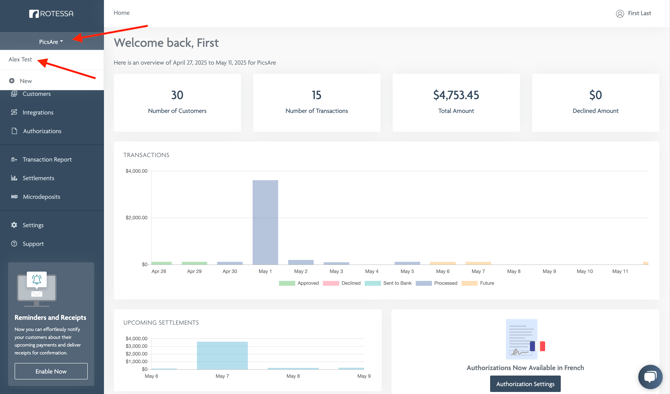670x394 pixels.
Task: Click the Microdeposits sidebar icon
Action: pos(14,197)
